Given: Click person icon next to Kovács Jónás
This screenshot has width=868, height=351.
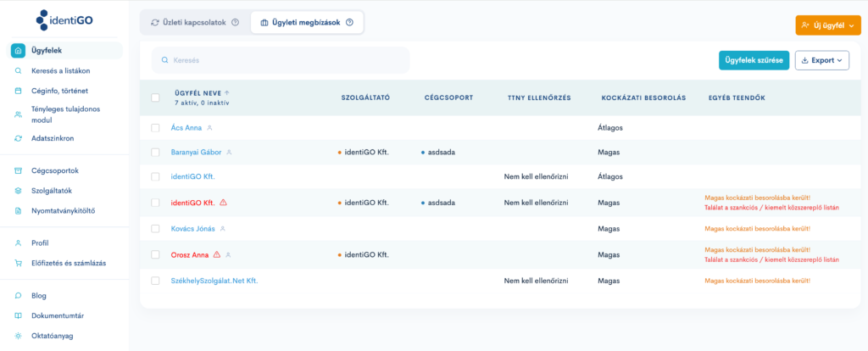Looking at the screenshot, I should pos(223,229).
